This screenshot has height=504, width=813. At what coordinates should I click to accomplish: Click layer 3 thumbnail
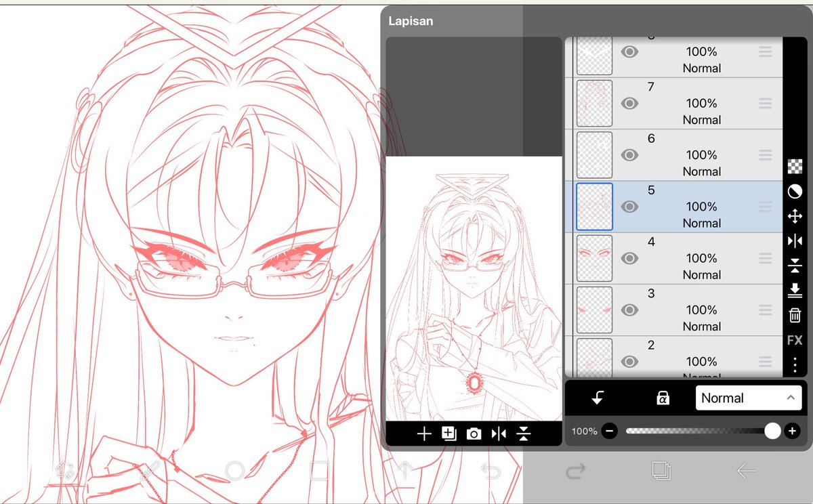[x=594, y=310]
